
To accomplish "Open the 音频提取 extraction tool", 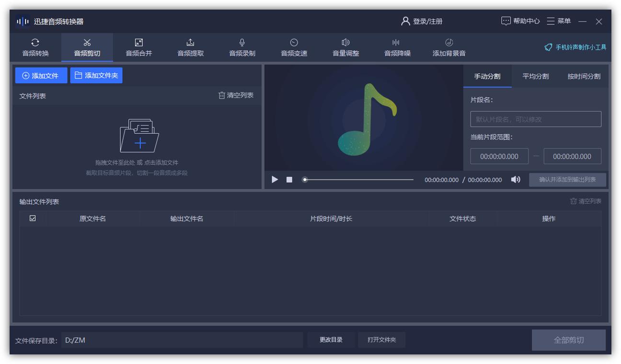I will tap(190, 47).
